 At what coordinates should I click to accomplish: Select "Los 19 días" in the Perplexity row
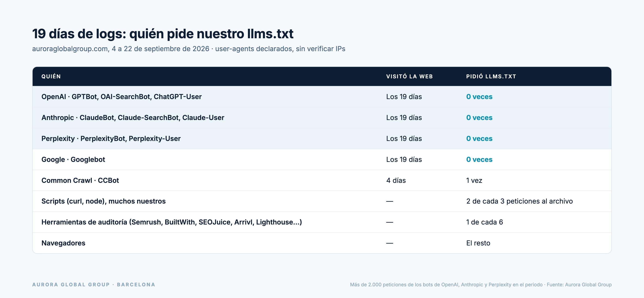click(404, 139)
